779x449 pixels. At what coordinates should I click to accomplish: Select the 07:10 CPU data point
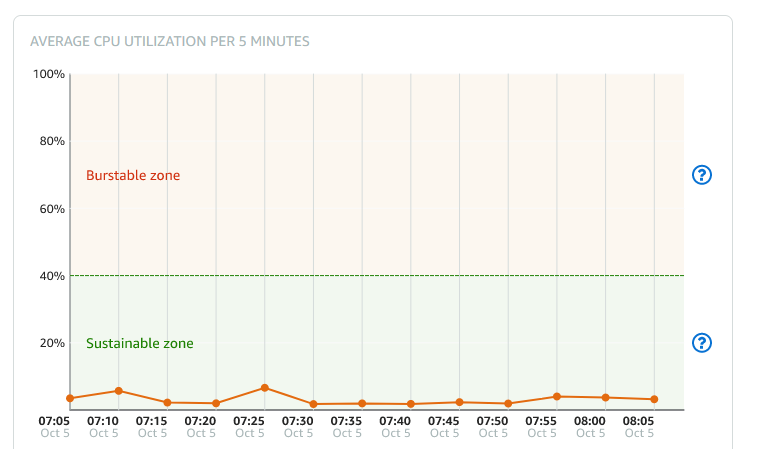click(x=119, y=391)
